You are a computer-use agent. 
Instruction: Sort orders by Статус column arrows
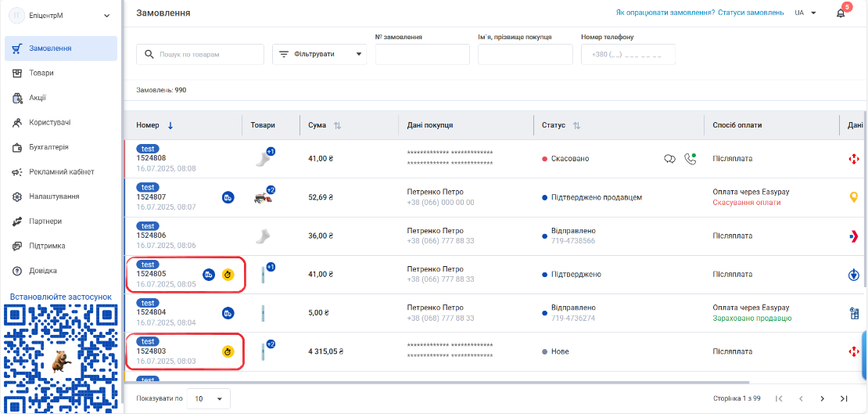point(576,126)
